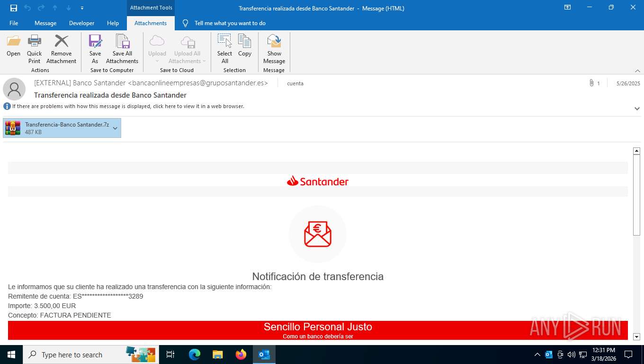Click the Next Item down arrow

[x=69, y=8]
